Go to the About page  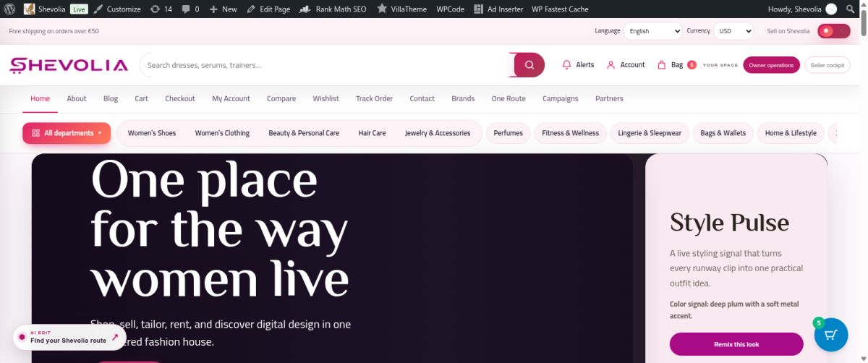(x=77, y=98)
